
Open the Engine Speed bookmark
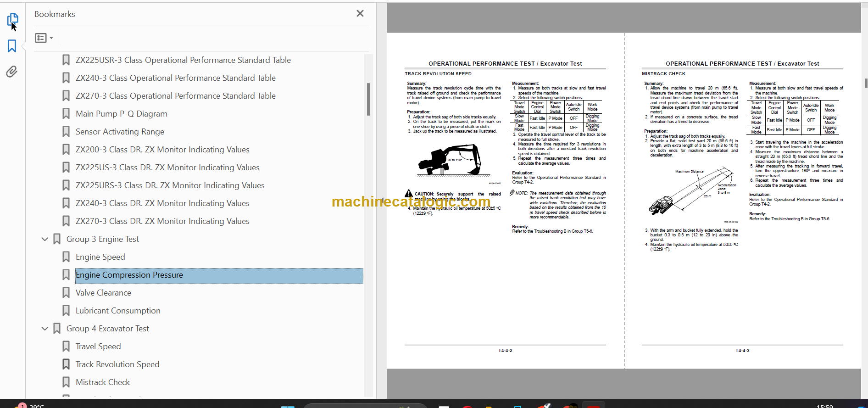point(100,257)
